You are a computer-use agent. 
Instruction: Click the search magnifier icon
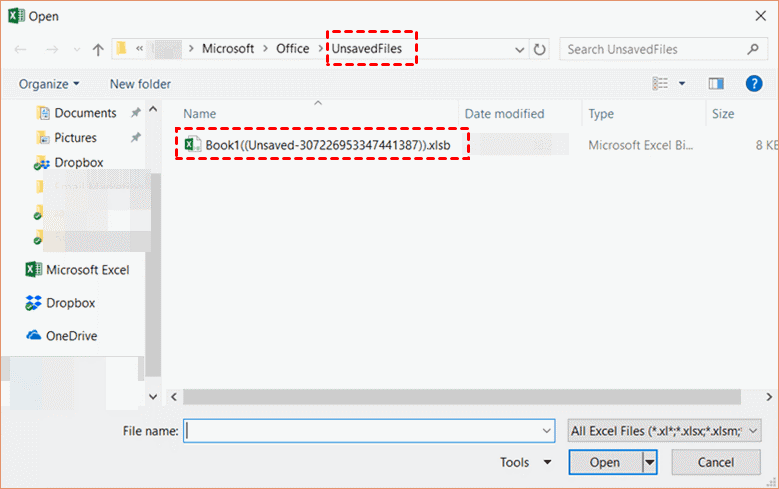(753, 49)
